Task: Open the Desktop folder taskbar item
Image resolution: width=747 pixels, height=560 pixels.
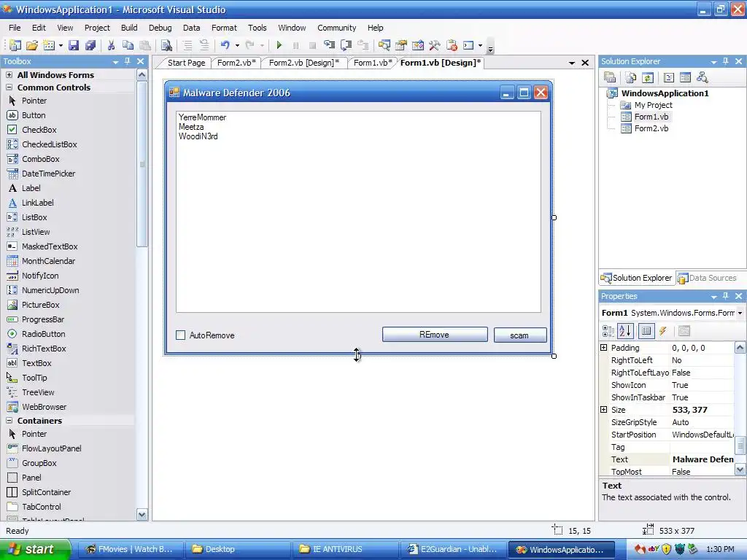Action: pyautogui.click(x=239, y=549)
